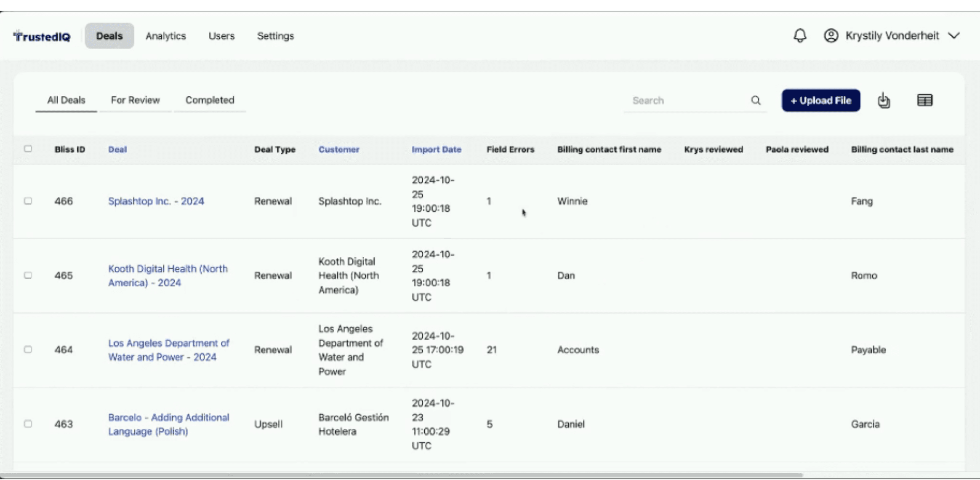The width and height of the screenshot is (980, 480).
Task: Check the box for deal 466
Action: point(28,201)
